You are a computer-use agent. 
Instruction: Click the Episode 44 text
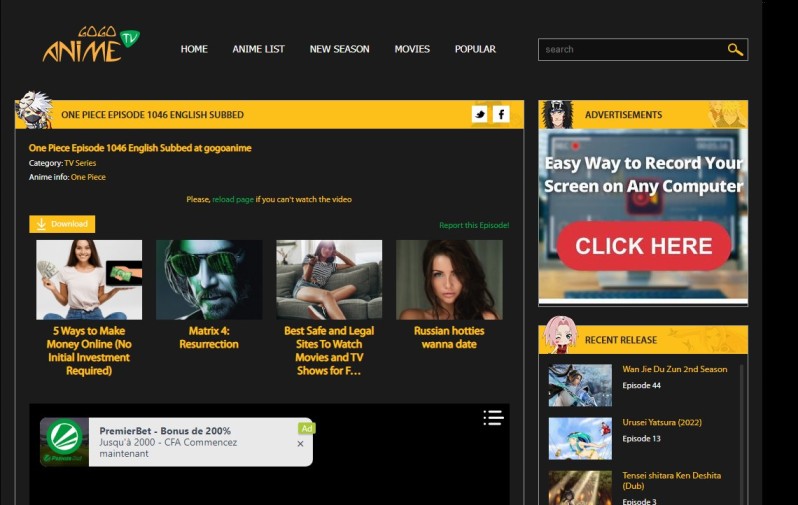click(641, 385)
